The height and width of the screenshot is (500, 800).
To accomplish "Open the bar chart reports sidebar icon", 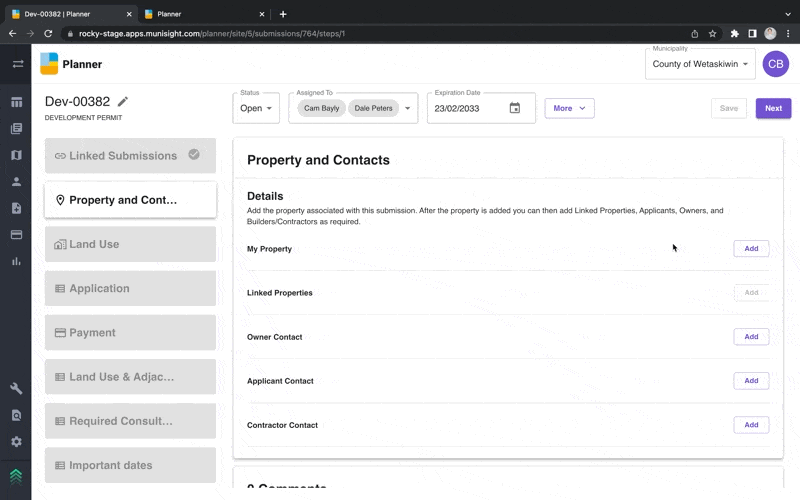I will coord(16,261).
